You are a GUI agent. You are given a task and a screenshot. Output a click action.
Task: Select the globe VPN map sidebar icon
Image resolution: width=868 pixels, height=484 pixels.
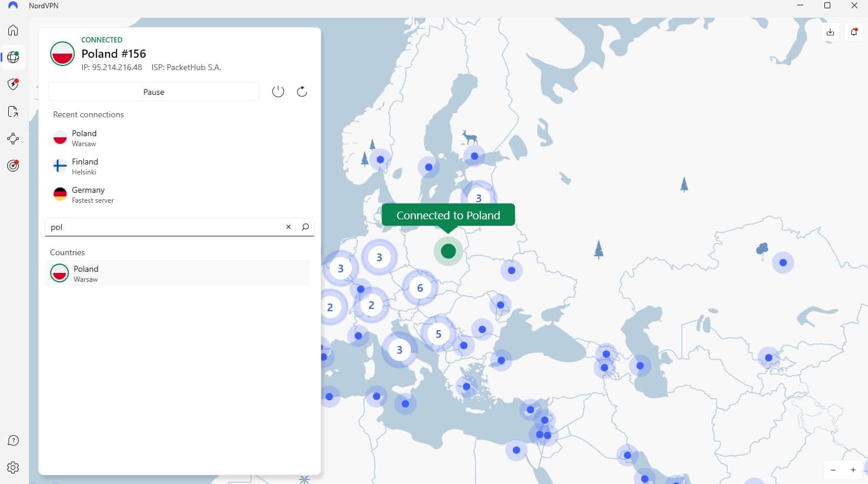tap(13, 57)
